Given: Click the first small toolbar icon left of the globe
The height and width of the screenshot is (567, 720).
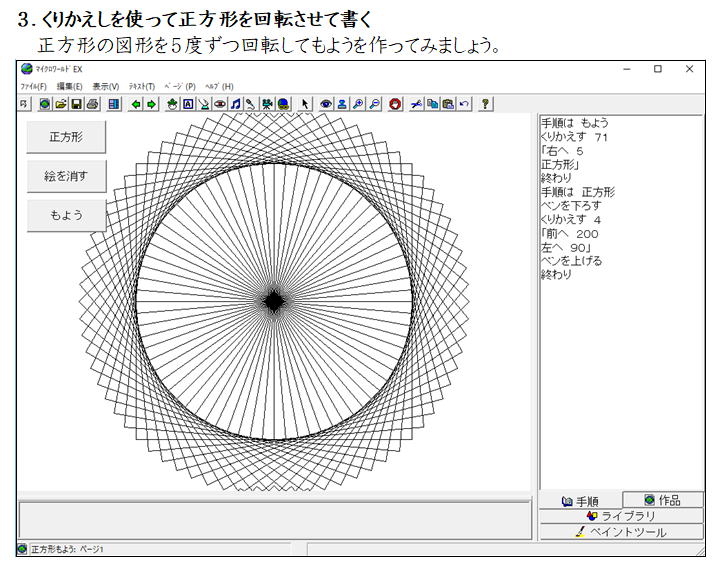Looking at the screenshot, I should [23, 104].
